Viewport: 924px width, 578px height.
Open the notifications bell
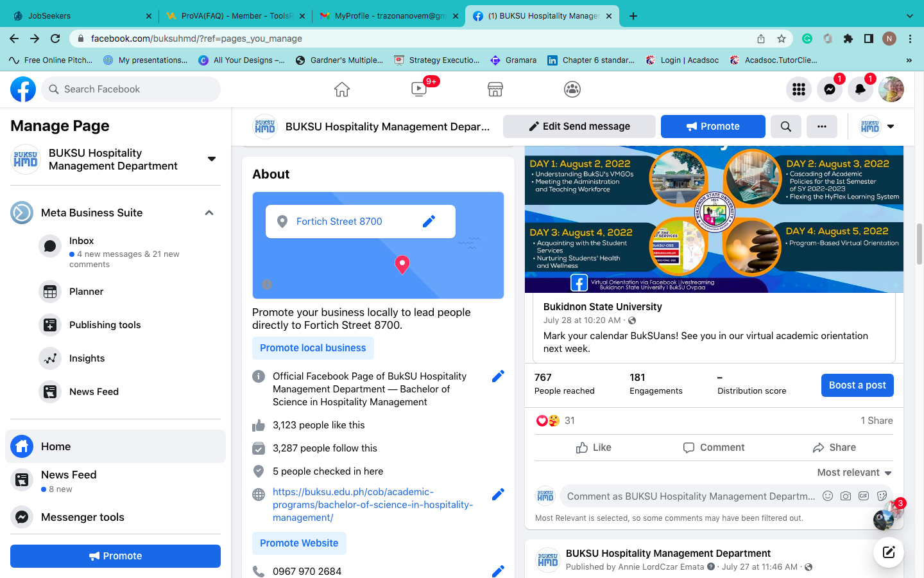pyautogui.click(x=860, y=89)
